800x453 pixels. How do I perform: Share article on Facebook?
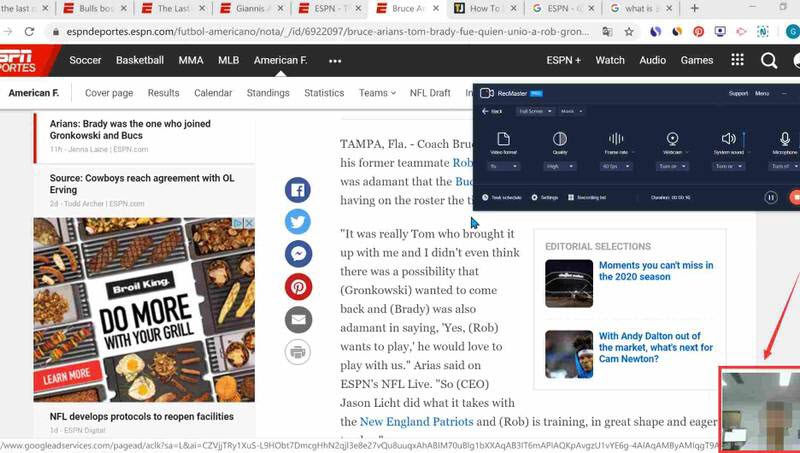click(297, 190)
